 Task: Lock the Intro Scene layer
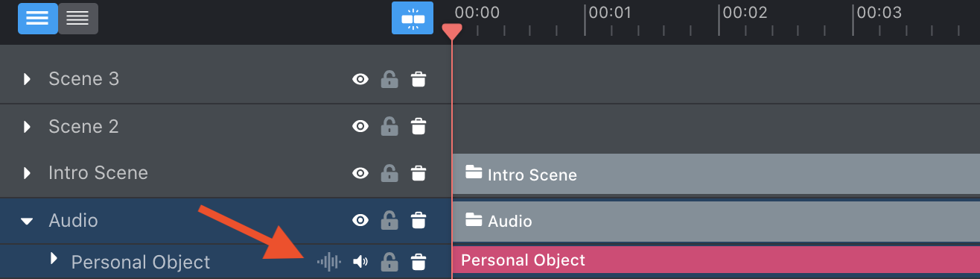389,173
